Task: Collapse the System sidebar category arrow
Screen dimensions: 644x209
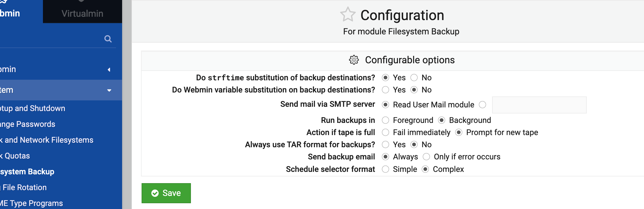Action: pyautogui.click(x=109, y=90)
